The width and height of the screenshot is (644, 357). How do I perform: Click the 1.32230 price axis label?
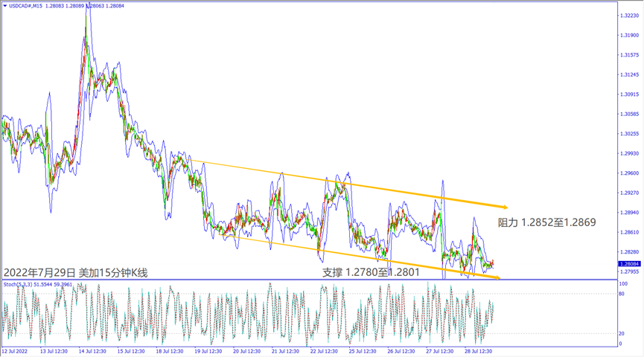[630, 16]
